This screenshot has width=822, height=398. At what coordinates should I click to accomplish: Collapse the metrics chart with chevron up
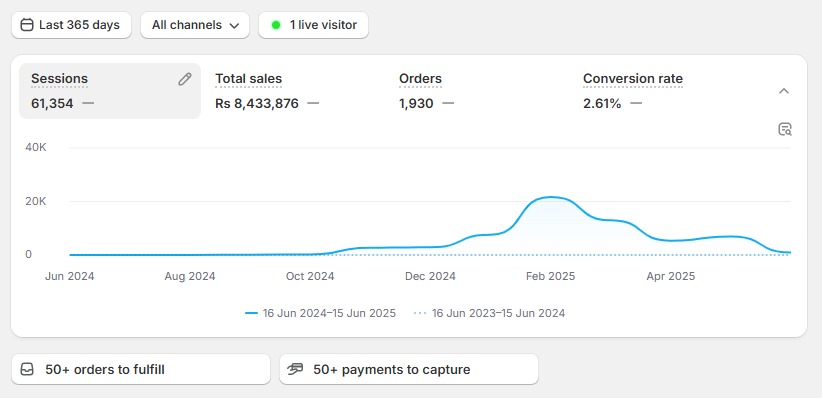tap(784, 91)
